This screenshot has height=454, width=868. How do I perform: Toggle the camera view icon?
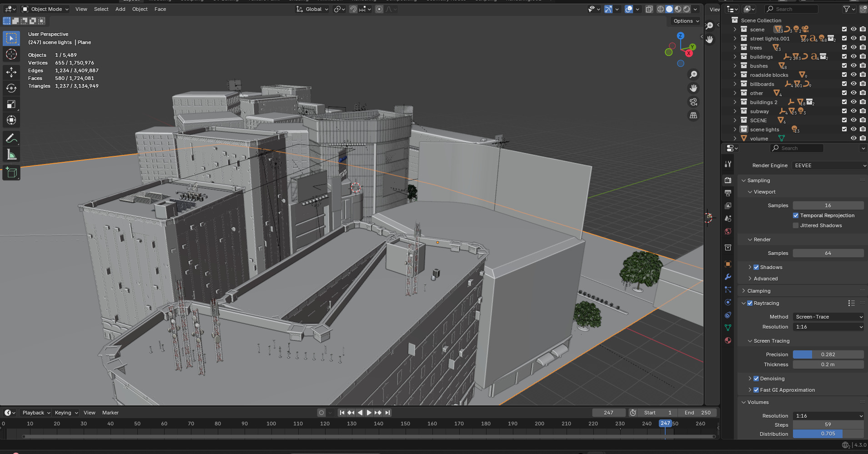[693, 102]
